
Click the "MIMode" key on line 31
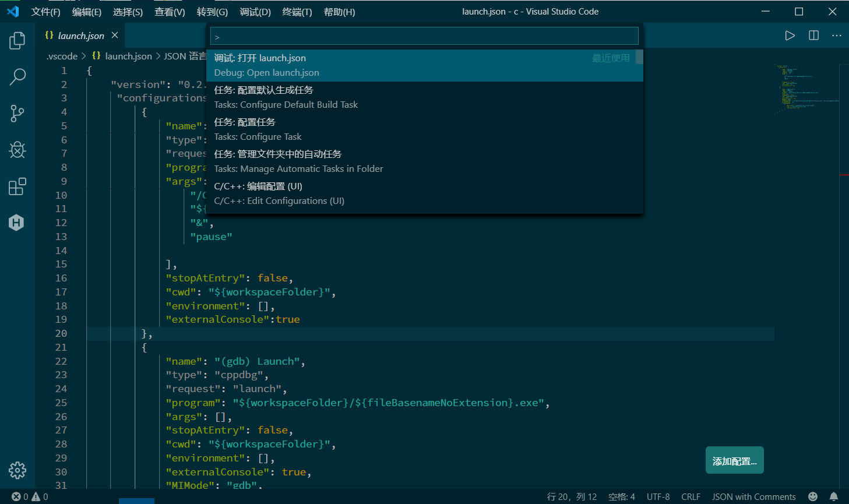(x=190, y=485)
